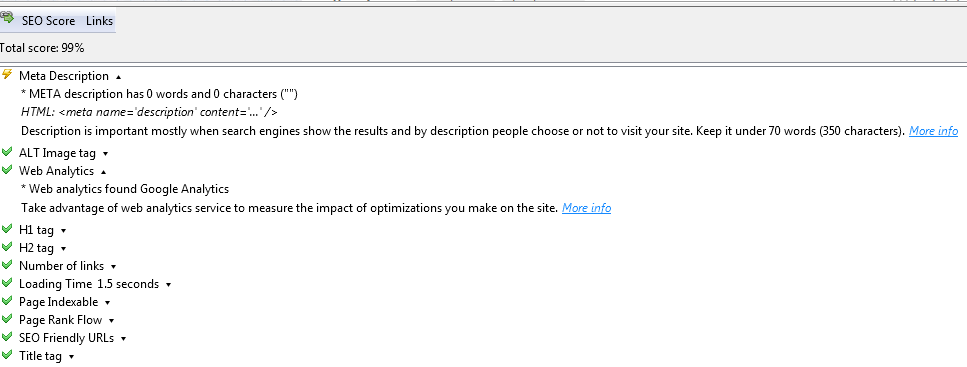Expand the Loading Time section arrow
The width and height of the screenshot is (967, 367).
click(168, 284)
